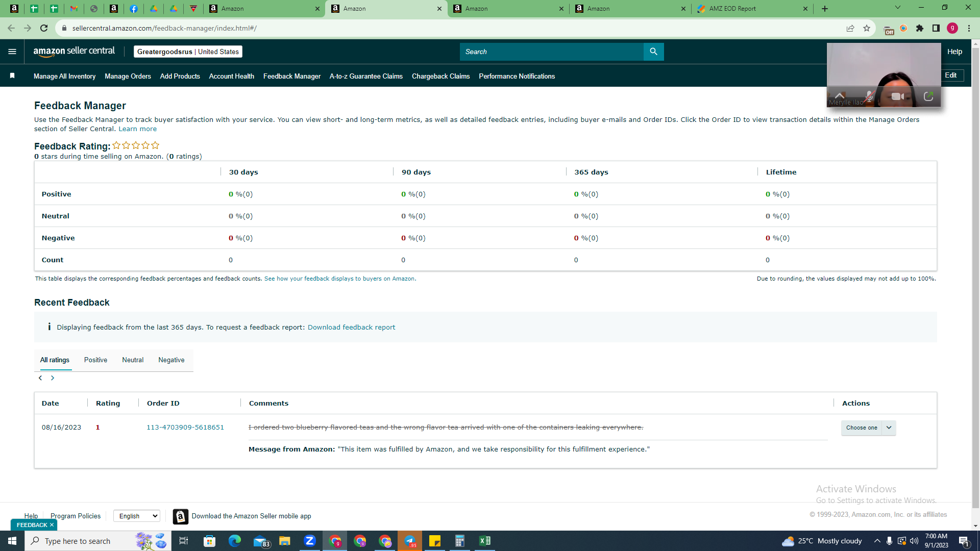
Task: Open the Chrome profile avatar
Action: click(952, 28)
